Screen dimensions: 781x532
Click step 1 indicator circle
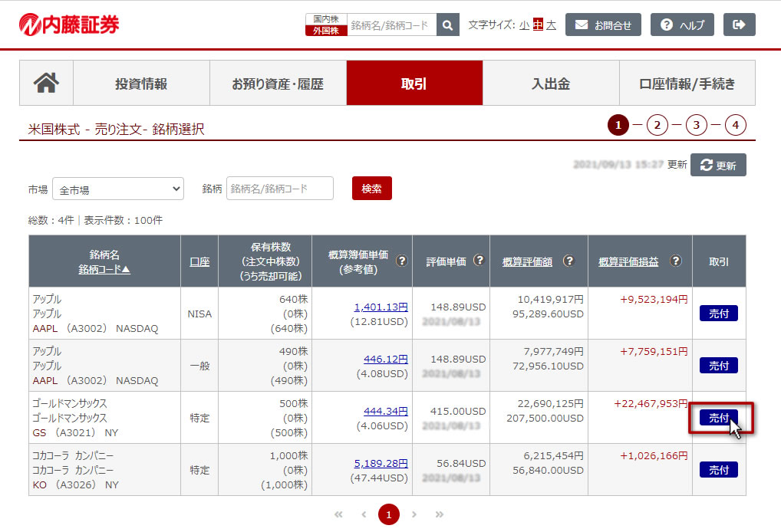618,125
